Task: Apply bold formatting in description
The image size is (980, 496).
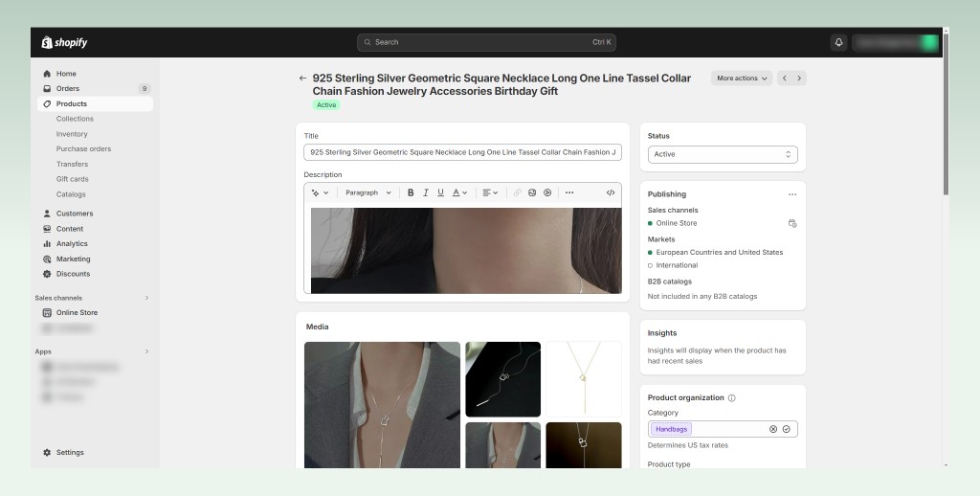Action: [411, 192]
